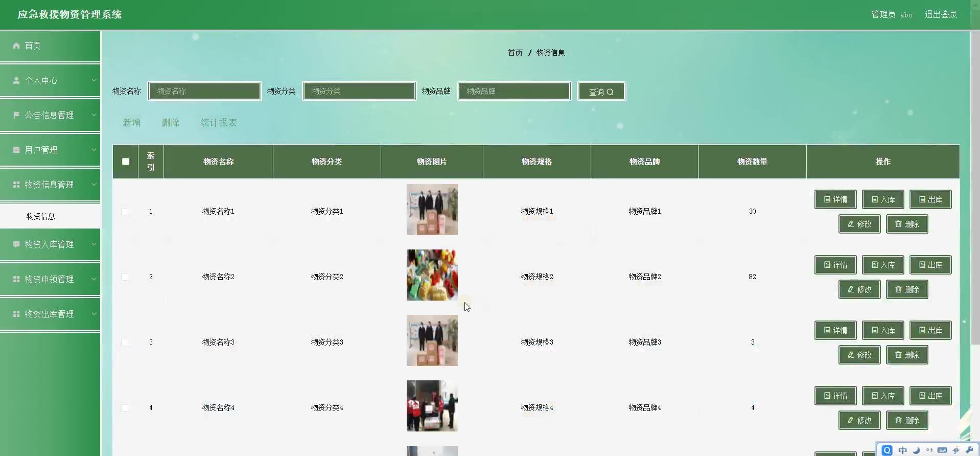Delete the 物资名称1 row

pos(907,224)
